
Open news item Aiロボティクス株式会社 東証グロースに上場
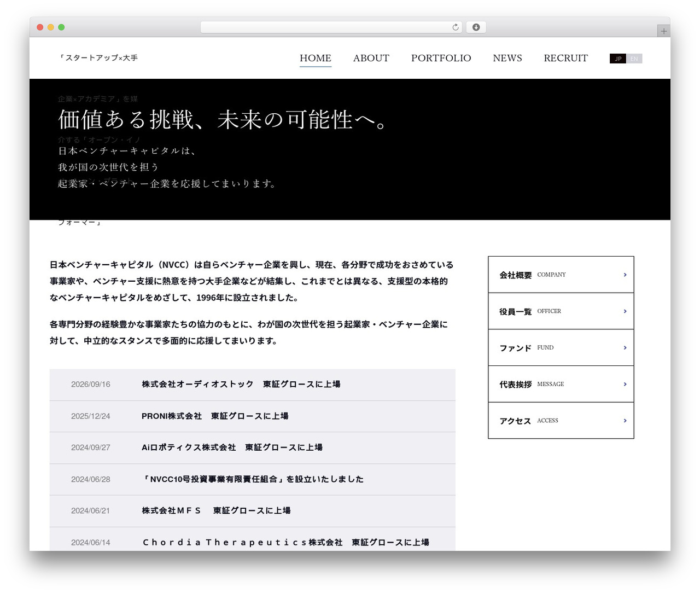232,447
